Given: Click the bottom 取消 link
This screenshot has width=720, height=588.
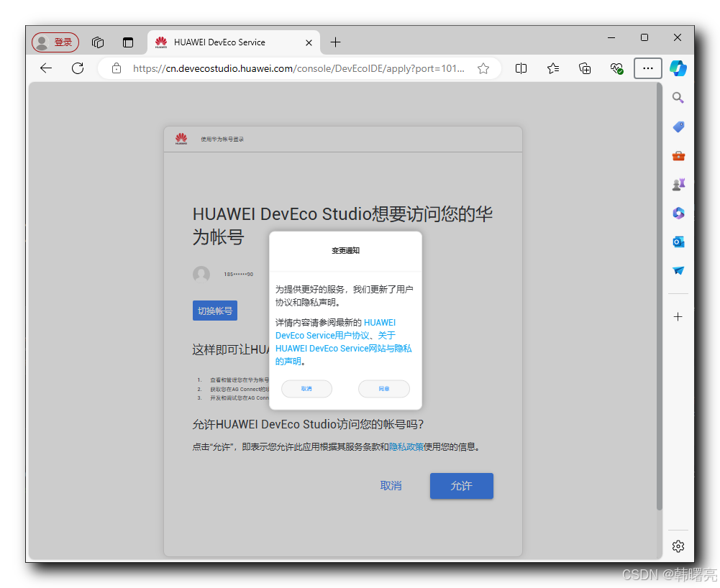Looking at the screenshot, I should (391, 486).
